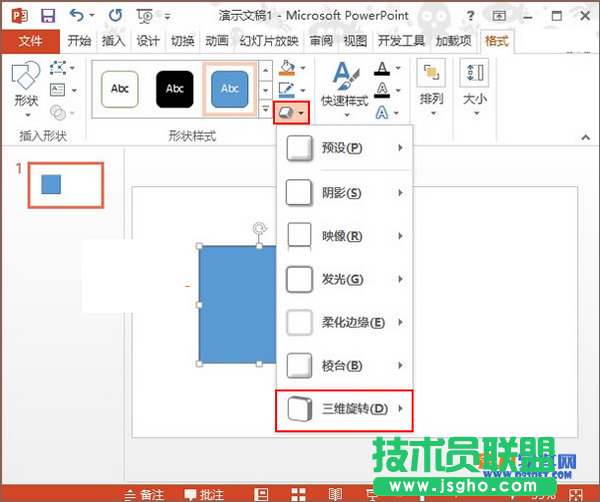Switch to Animations (动画) tab

(217, 41)
